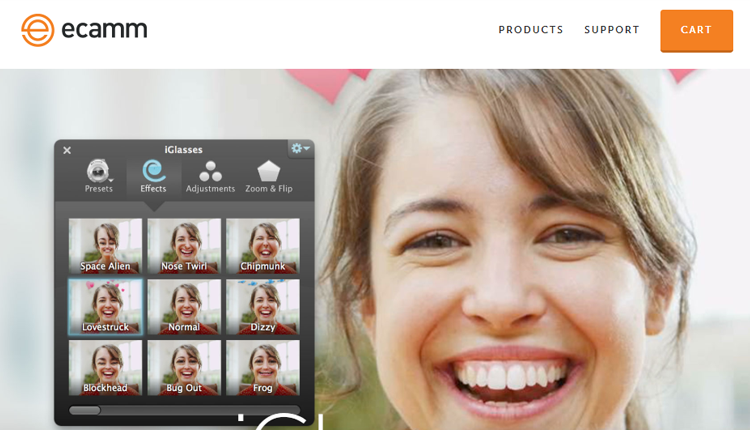Image resolution: width=750 pixels, height=430 pixels.
Task: Click the effects list horizontal scrollbar thumb
Action: (x=85, y=410)
